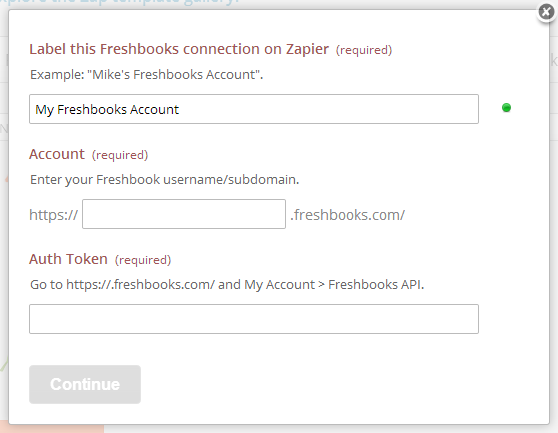Click the https:// prefix text
Viewport: 558px width, 433px height.
click(54, 215)
